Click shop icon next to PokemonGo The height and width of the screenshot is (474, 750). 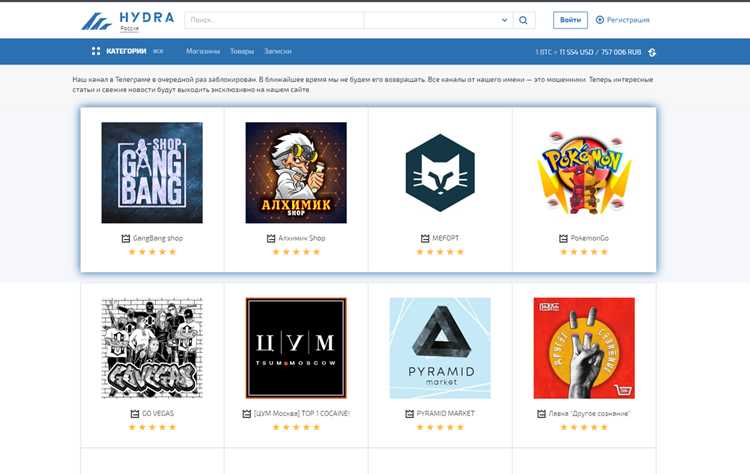coord(563,238)
